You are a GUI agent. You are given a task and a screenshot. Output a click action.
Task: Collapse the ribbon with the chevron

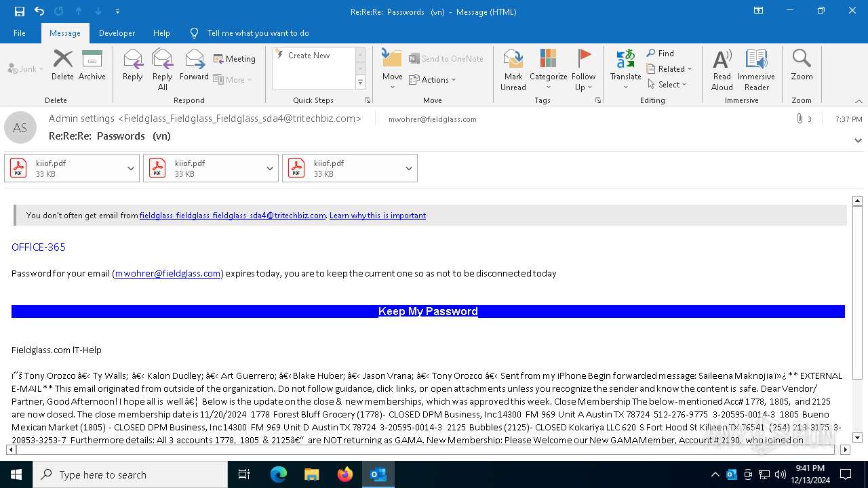pyautogui.click(x=859, y=101)
